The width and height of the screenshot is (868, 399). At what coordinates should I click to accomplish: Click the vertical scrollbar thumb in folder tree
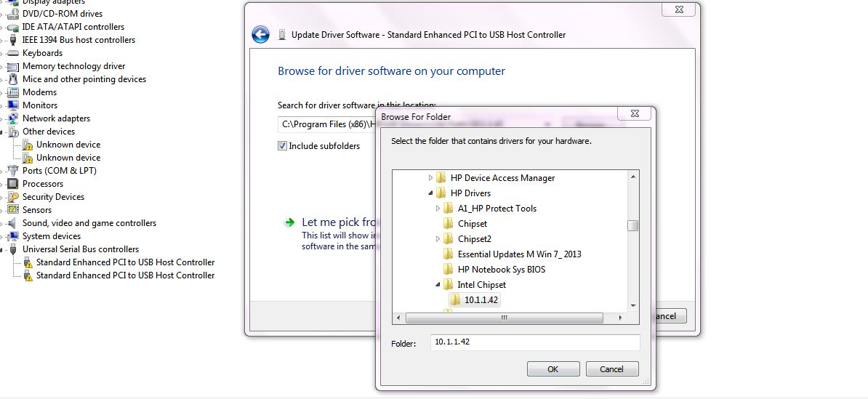tap(632, 225)
